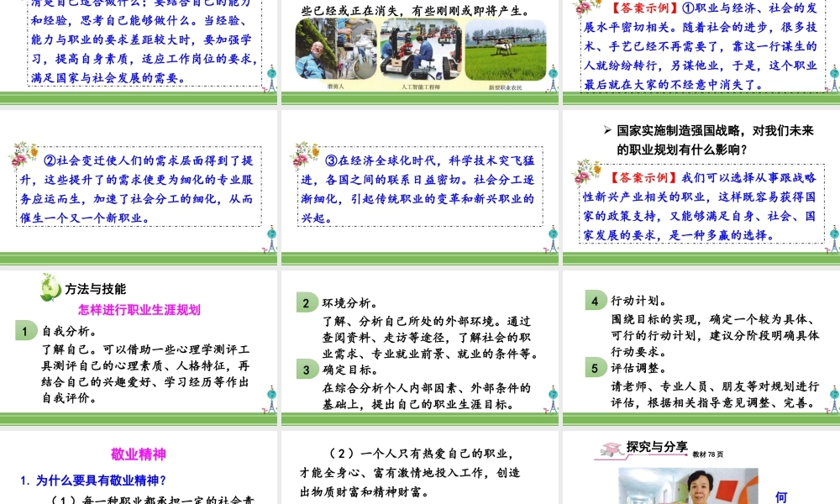Click the number 5 badge beside 评估调整
Image resolution: width=840 pixels, height=504 pixels.
click(x=596, y=368)
